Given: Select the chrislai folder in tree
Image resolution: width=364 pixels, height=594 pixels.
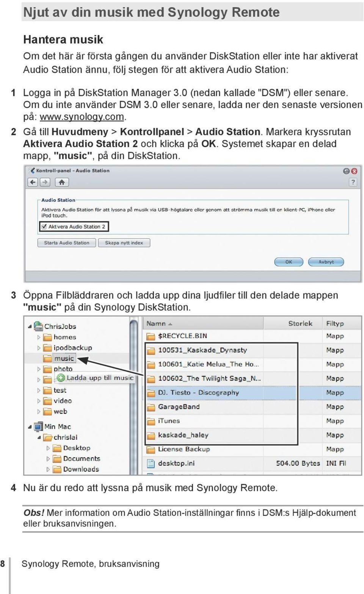Looking at the screenshot, I should [60, 437].
